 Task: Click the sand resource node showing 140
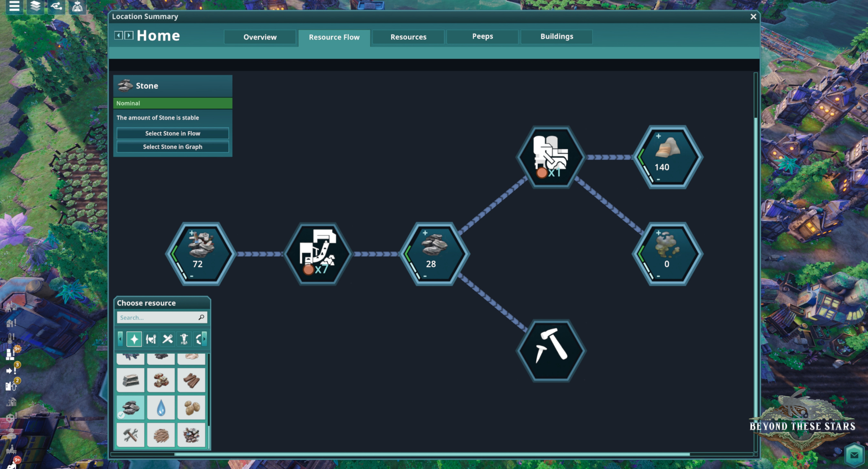(x=668, y=157)
